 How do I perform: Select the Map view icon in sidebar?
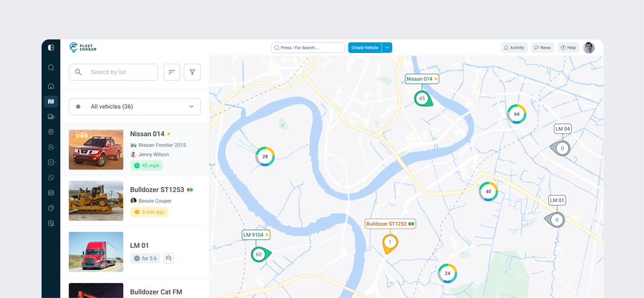[x=51, y=102]
